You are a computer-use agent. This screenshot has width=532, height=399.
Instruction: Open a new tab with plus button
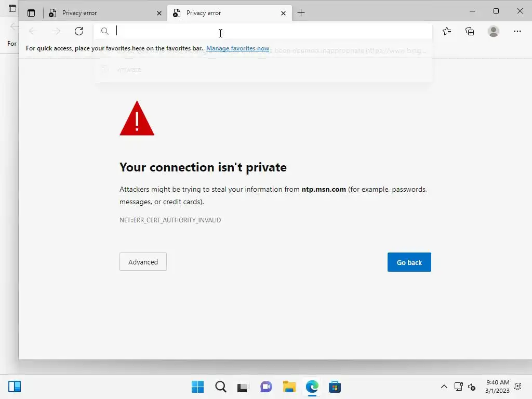click(x=301, y=13)
